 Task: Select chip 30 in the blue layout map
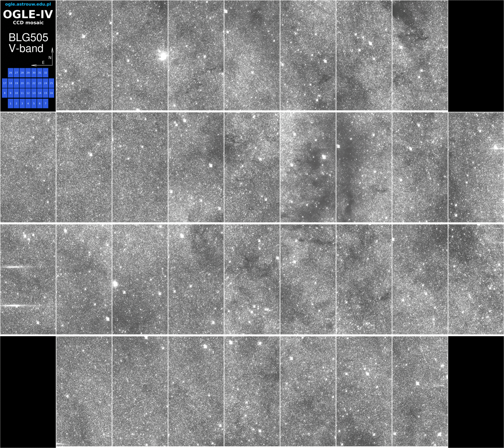(x=34, y=73)
